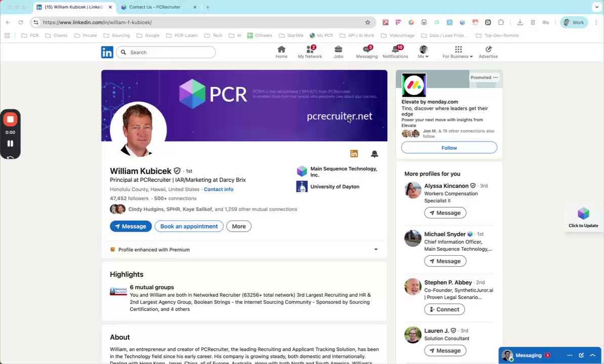Open the StartMe bookmarks folder
The image size is (604, 364).
[291, 35]
